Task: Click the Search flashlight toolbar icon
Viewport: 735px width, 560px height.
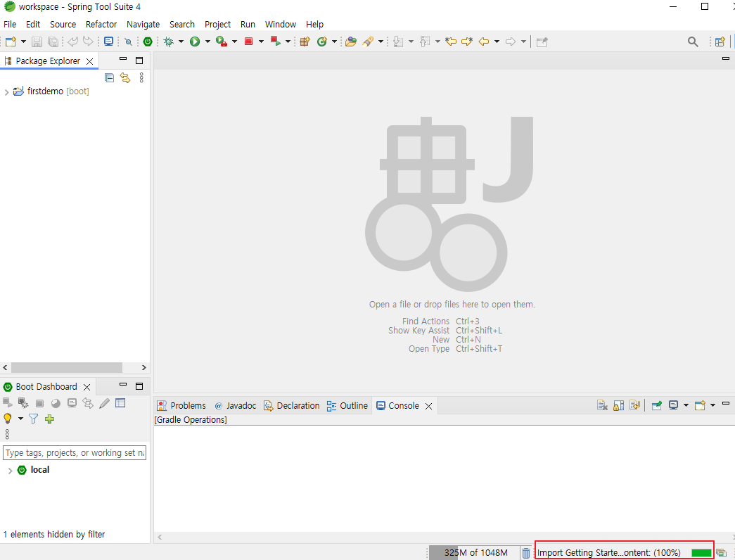Action: click(368, 42)
